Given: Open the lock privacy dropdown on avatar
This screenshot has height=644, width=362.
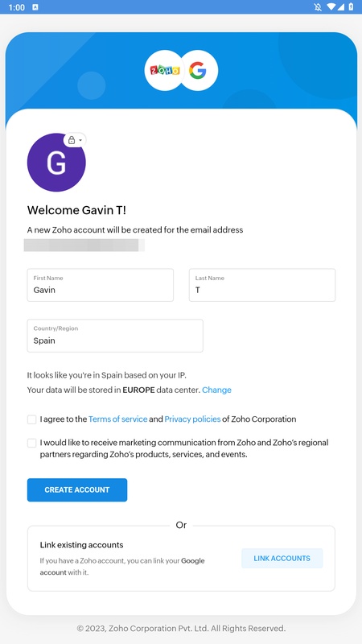Looking at the screenshot, I should click(75, 140).
